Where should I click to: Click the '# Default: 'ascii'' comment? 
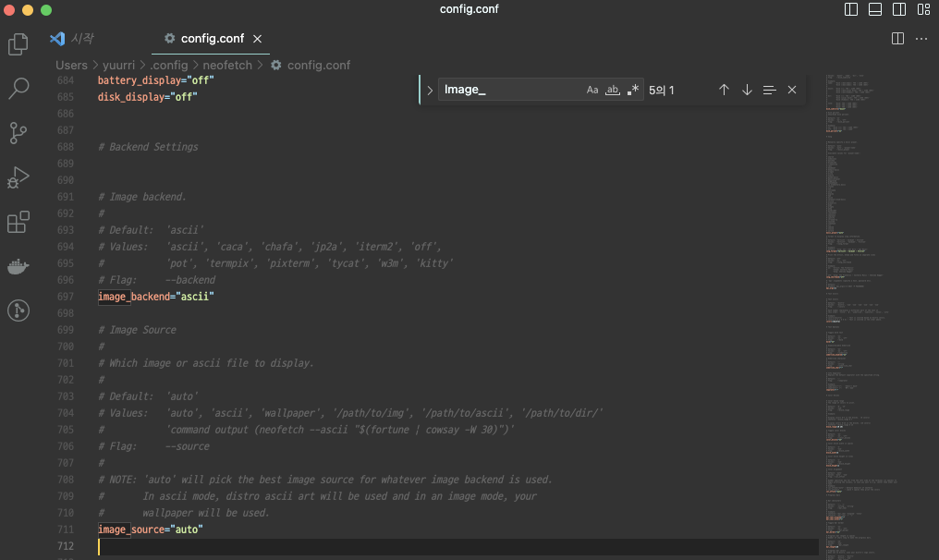(151, 230)
